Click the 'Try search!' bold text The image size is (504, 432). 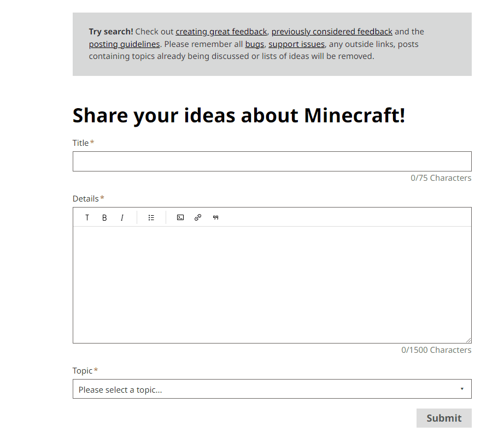(111, 32)
